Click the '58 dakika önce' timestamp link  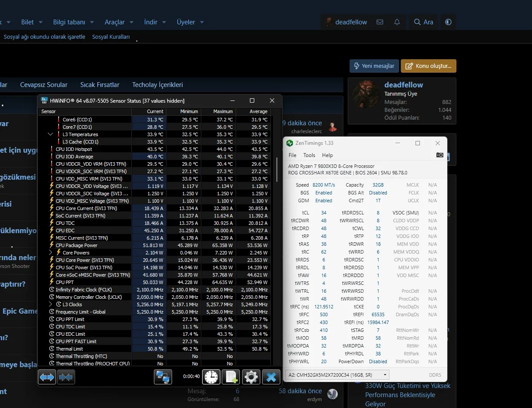point(300,391)
